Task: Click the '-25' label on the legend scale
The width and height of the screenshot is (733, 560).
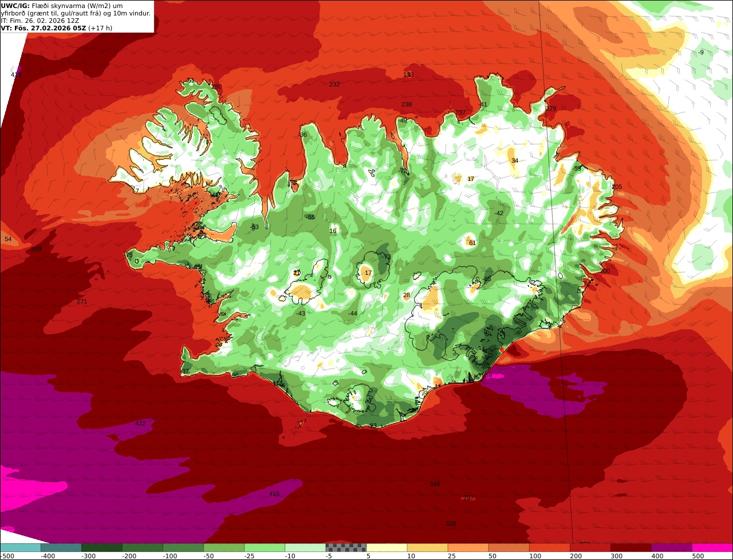Action: 250,556
